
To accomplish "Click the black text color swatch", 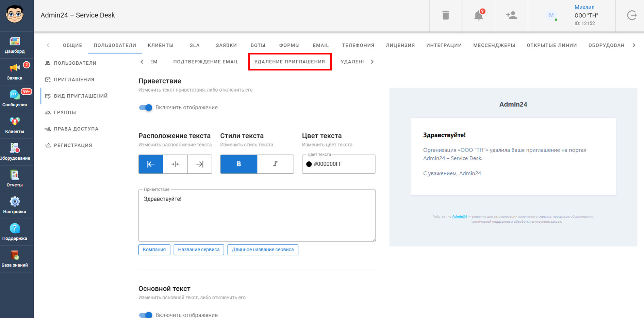I will [x=309, y=164].
